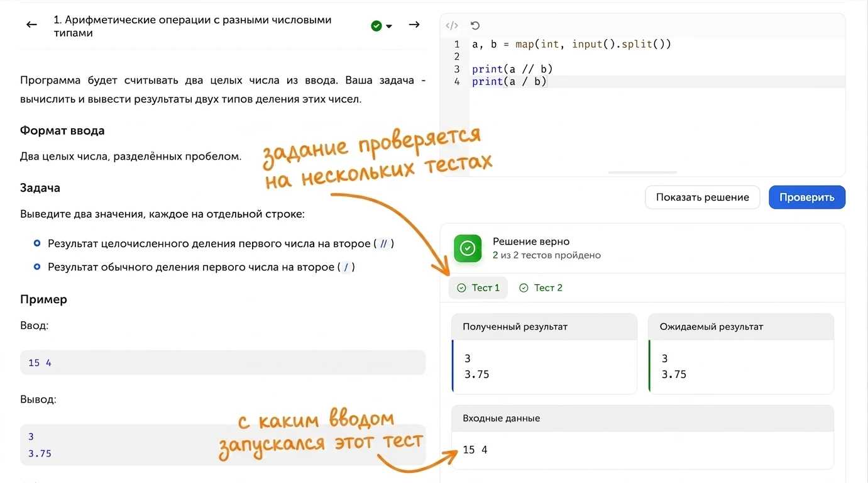Select the 'Тест 1' tab
Screen dimensions: 868x483
478,287
